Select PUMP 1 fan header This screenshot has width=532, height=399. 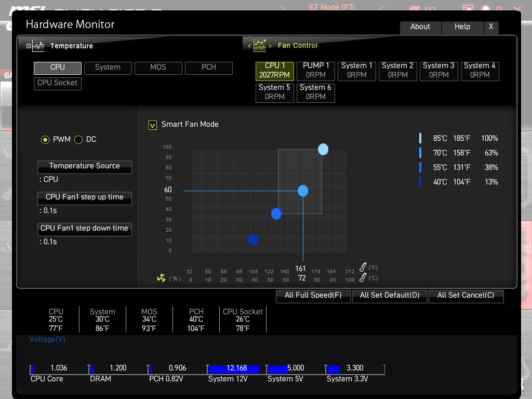click(x=316, y=71)
